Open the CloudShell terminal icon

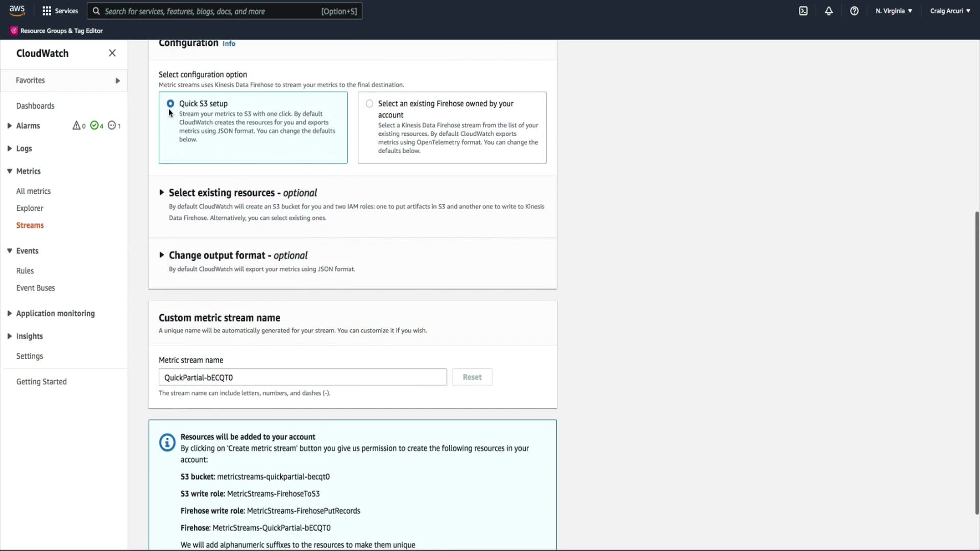coord(803,11)
